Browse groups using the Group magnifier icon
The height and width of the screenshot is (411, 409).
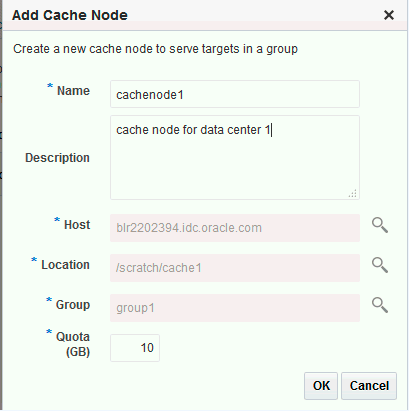click(x=380, y=305)
